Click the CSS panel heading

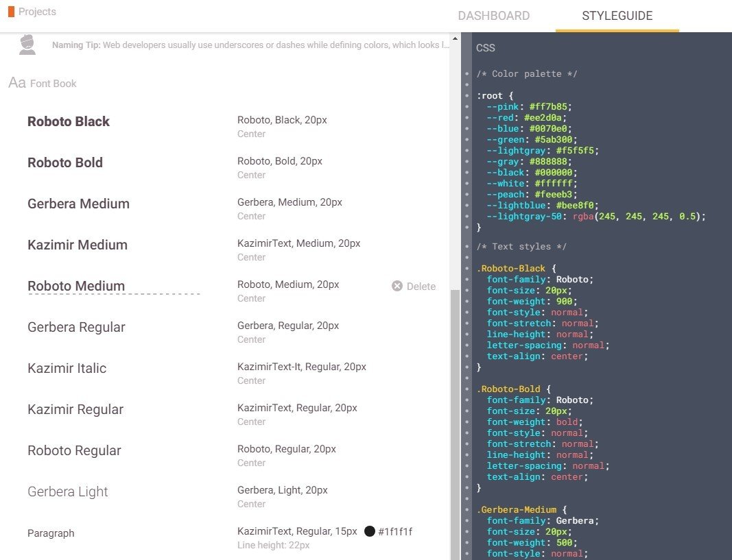486,48
